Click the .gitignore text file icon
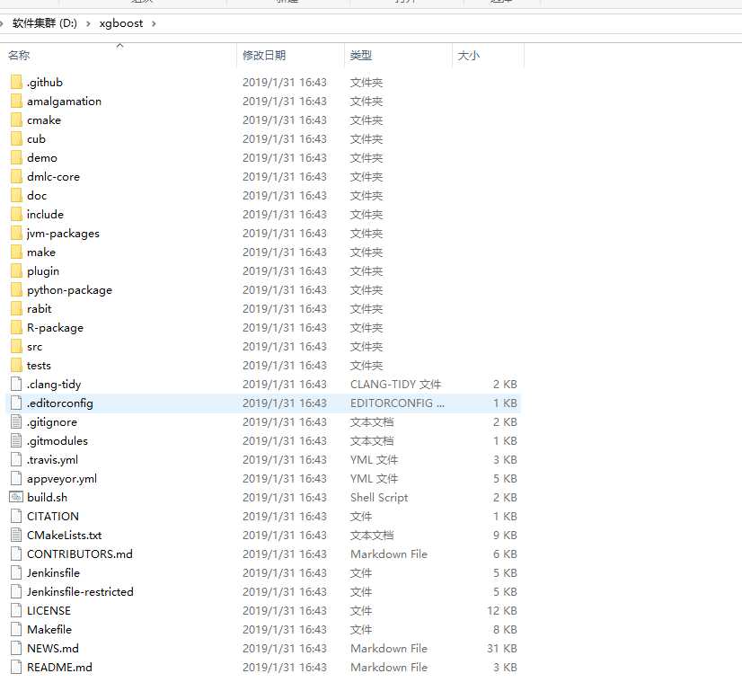742x700 pixels. click(16, 421)
